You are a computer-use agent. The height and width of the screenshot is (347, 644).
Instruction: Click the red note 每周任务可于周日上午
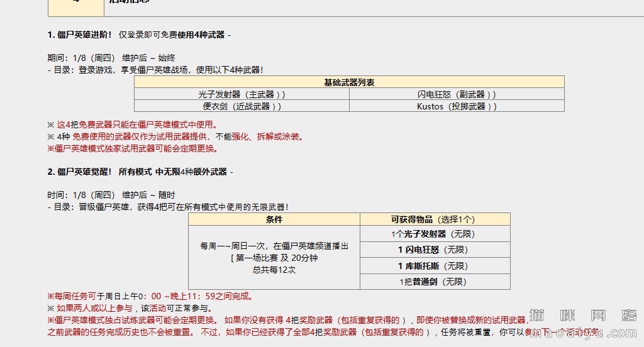tap(150, 296)
